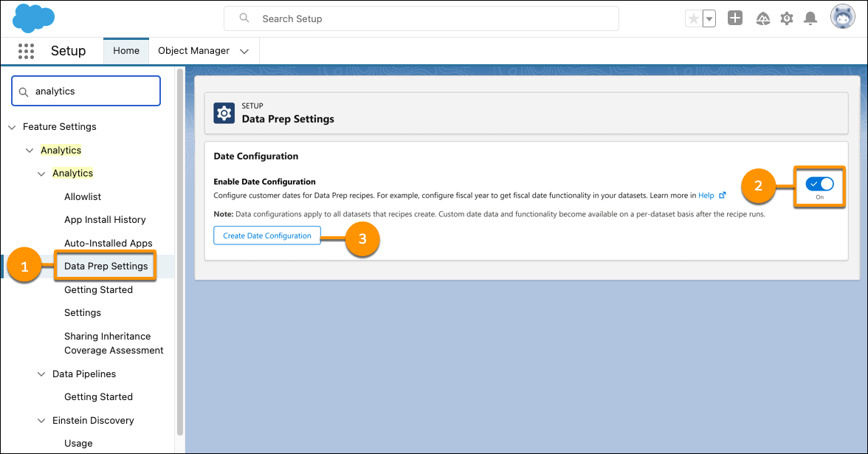868x454 pixels.
Task: Collapse the Data Pipelines section
Action: coord(41,374)
